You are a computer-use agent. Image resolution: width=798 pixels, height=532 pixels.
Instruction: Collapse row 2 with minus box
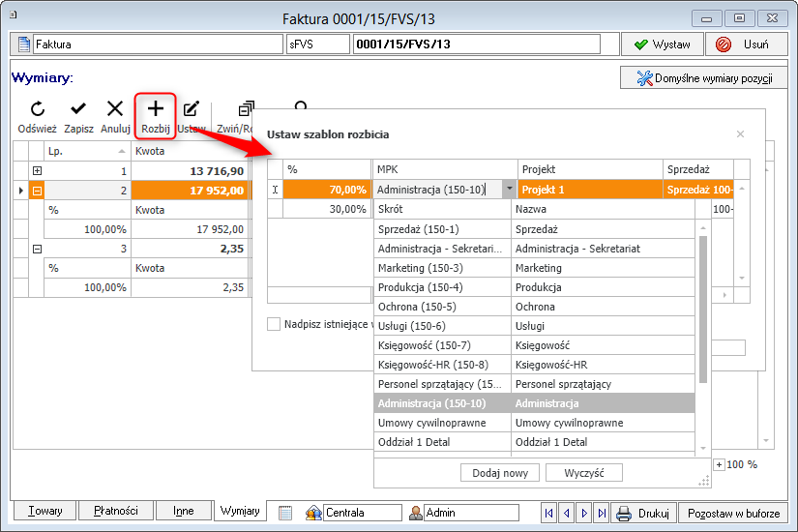coord(37,191)
